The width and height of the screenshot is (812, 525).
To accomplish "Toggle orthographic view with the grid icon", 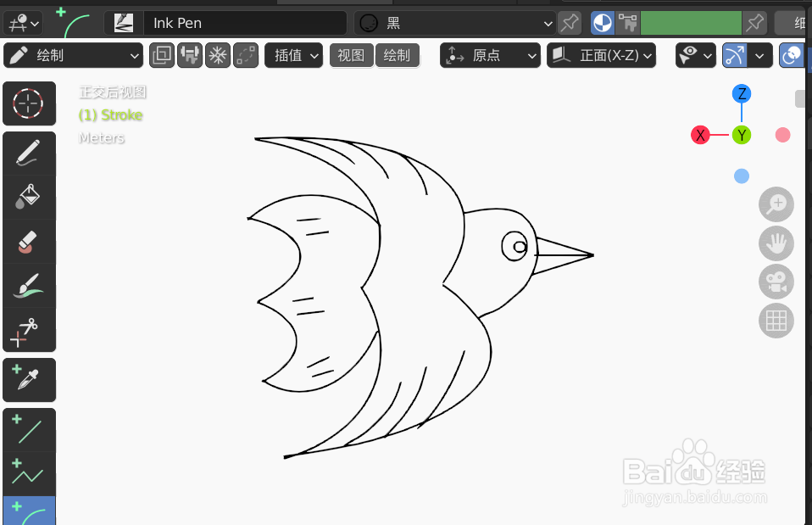I will point(776,321).
